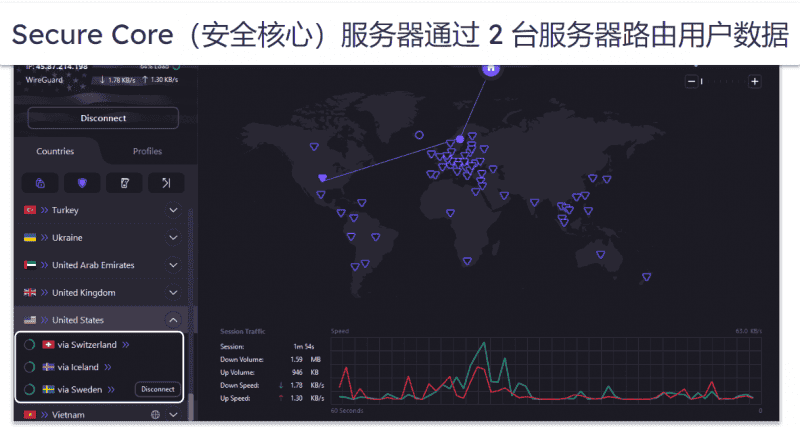800x427 pixels.
Task: Switch to the Profiles tab
Action: pyautogui.click(x=147, y=151)
